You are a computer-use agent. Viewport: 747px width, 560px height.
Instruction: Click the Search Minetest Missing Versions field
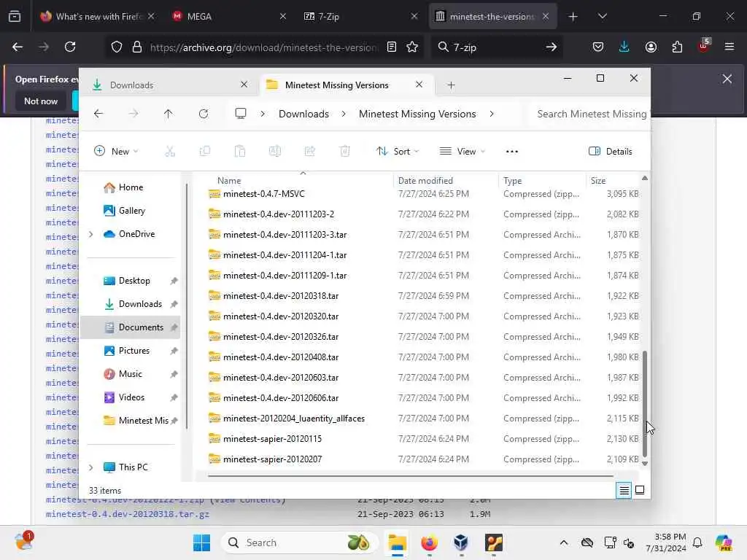click(x=589, y=114)
